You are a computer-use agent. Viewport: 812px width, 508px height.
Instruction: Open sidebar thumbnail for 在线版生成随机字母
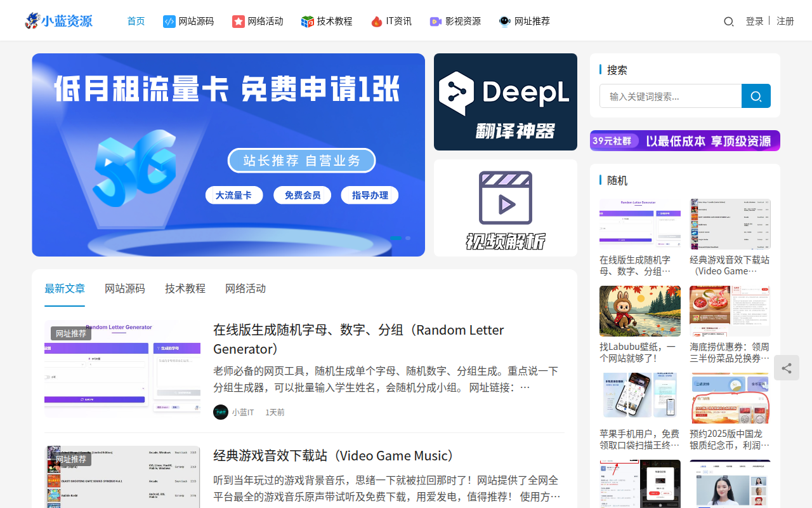(x=640, y=224)
